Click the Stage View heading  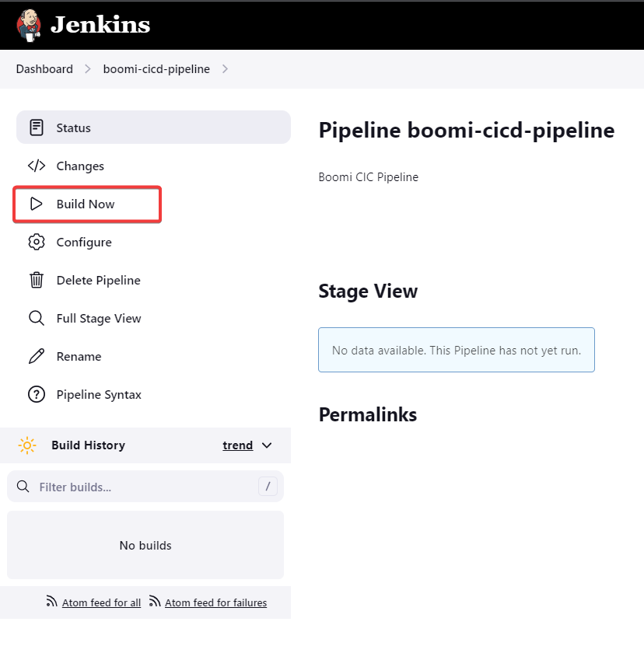point(368,292)
